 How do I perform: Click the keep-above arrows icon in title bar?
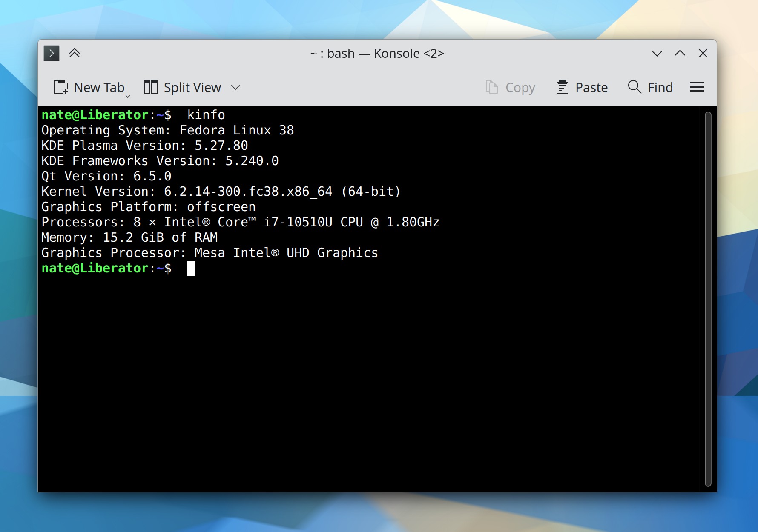[x=75, y=53]
